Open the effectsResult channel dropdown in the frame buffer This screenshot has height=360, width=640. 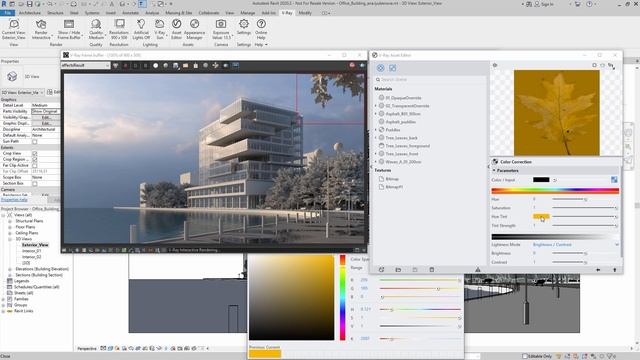coord(85,65)
